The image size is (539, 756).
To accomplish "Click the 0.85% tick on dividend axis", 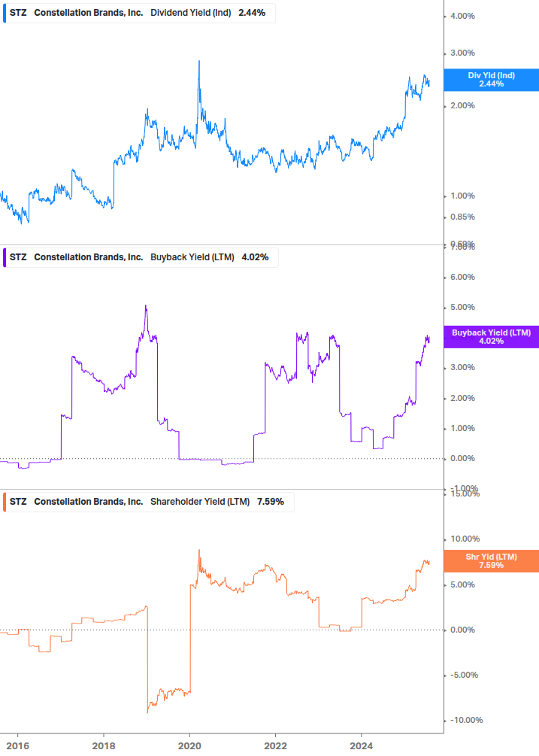I will (462, 217).
